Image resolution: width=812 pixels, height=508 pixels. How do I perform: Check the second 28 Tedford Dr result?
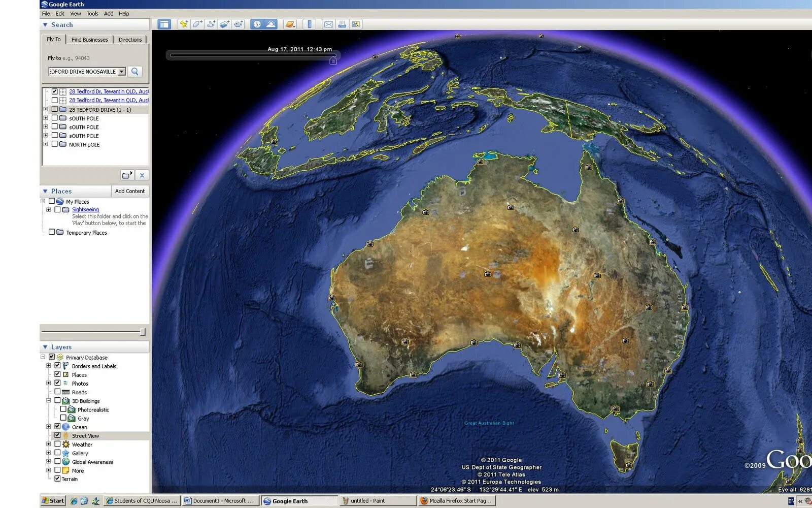[x=54, y=100]
